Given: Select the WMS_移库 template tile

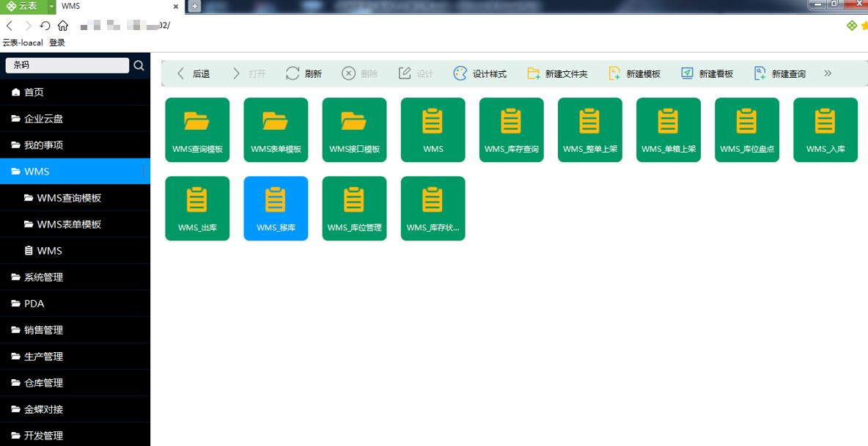Looking at the screenshot, I should [x=276, y=208].
